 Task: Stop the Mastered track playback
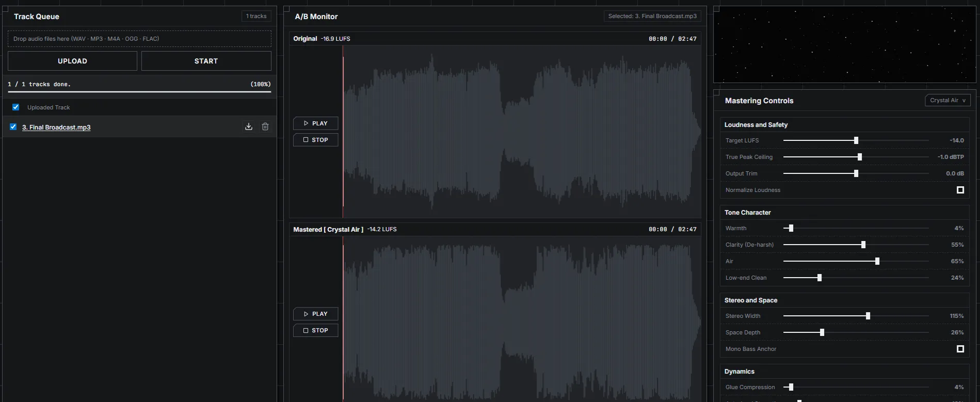315,330
